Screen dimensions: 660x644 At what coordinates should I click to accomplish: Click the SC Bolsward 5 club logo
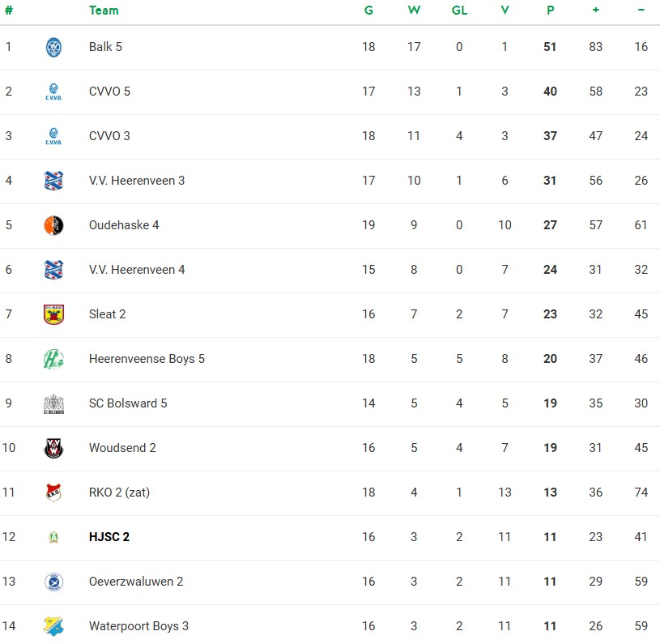point(53,403)
